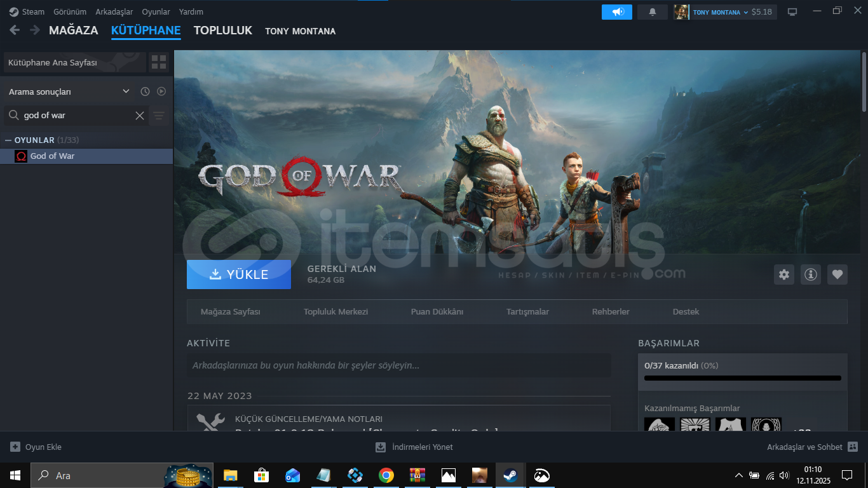Open Windows notification center

pyautogui.click(x=846, y=475)
